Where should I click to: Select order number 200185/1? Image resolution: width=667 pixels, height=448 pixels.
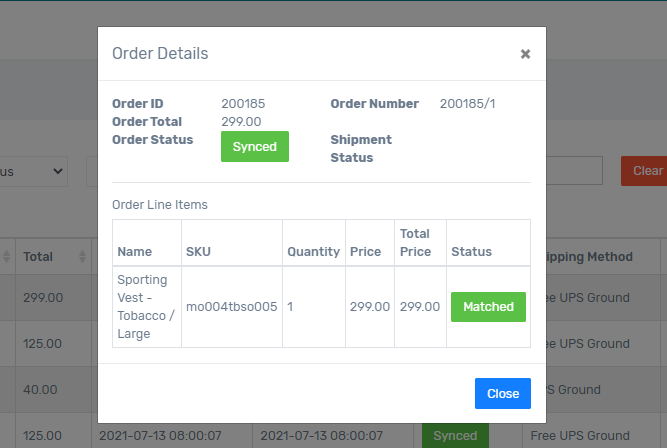(467, 104)
